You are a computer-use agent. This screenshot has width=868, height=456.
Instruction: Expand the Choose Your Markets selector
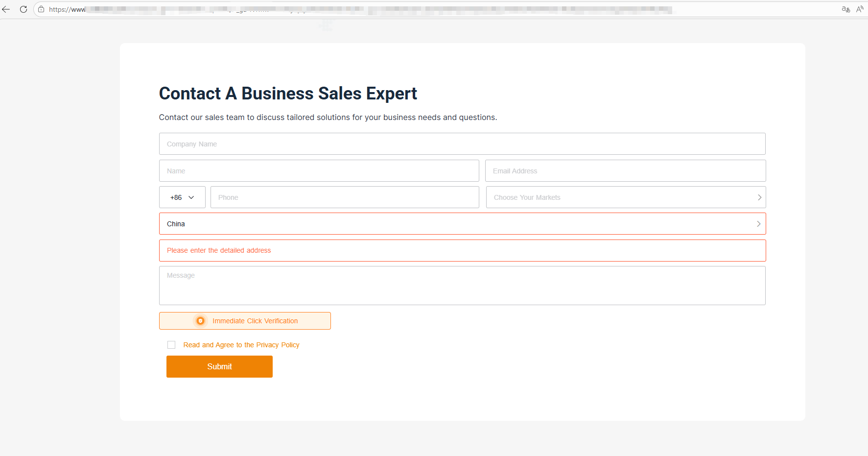tap(626, 197)
